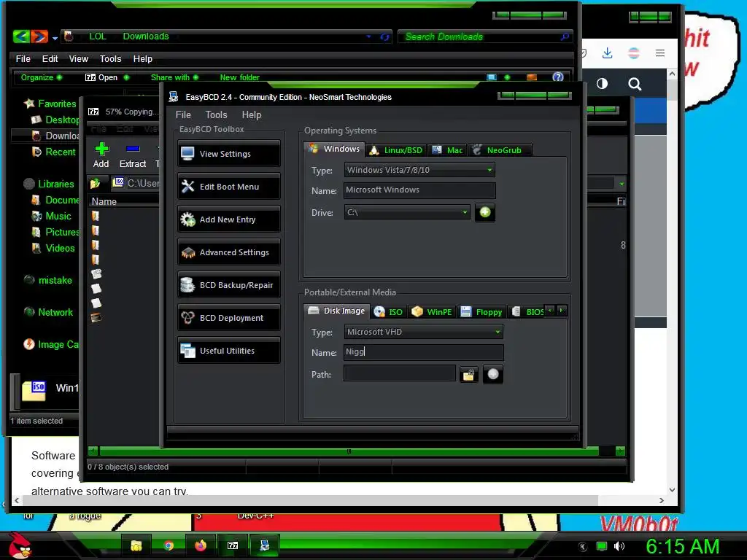
Task: Select Recent in Explorer navigation pane
Action: point(53,152)
